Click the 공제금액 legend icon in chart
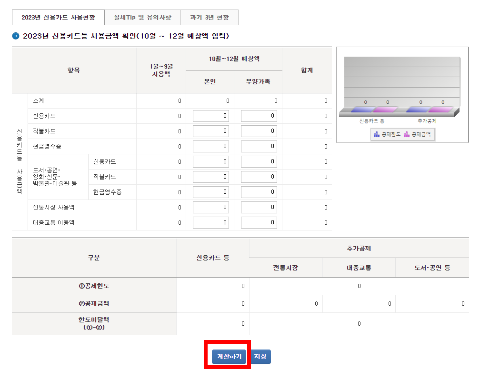The width and height of the screenshot is (500, 370). click(x=407, y=134)
